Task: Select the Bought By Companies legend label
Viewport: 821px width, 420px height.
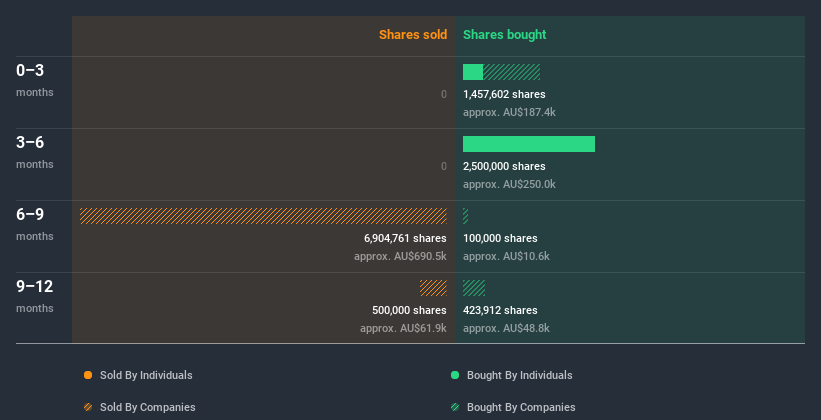Action: point(521,407)
